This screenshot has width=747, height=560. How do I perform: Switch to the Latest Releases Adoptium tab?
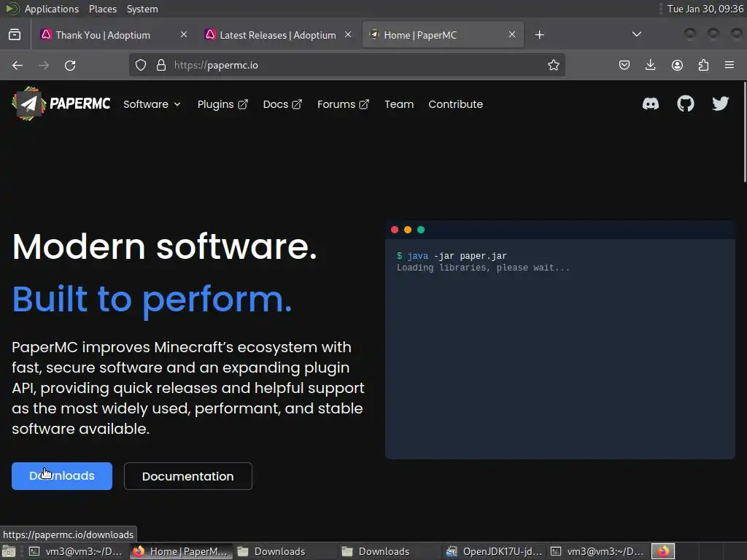coord(277,35)
